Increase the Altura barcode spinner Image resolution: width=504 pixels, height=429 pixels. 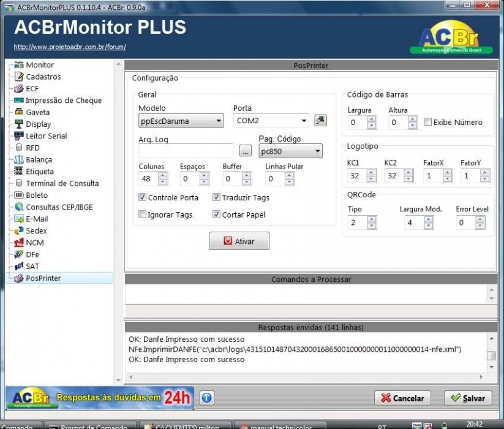pyautogui.click(x=412, y=119)
